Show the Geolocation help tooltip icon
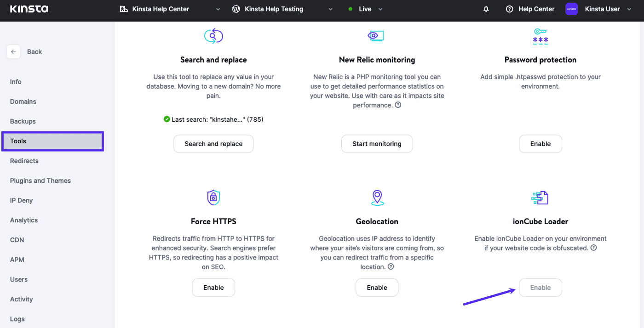644x328 pixels. coord(391,266)
